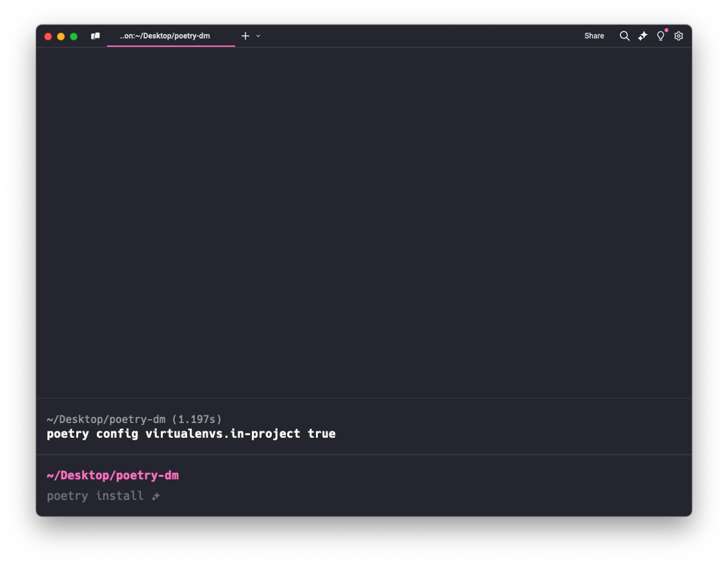Screen dimensions: 728x564
Task: Open the command search magnifier
Action: click(x=624, y=36)
